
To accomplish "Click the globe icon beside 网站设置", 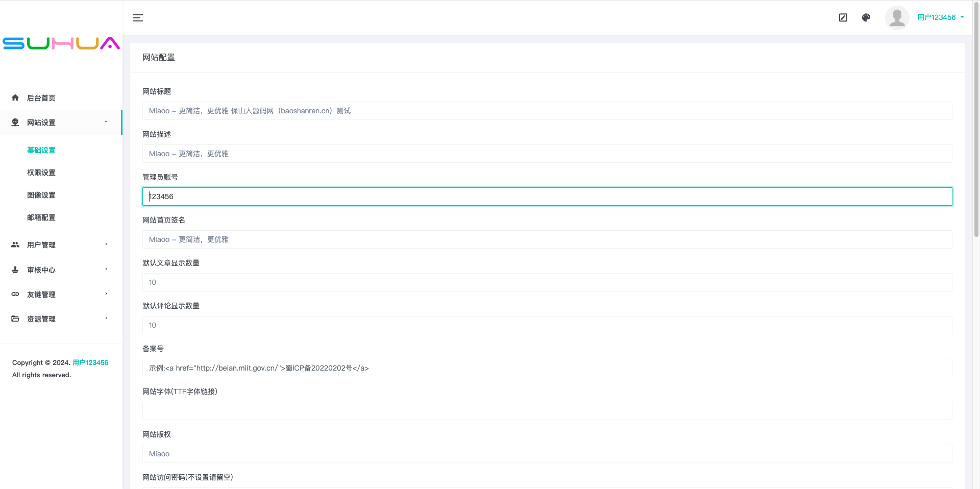I will [15, 122].
